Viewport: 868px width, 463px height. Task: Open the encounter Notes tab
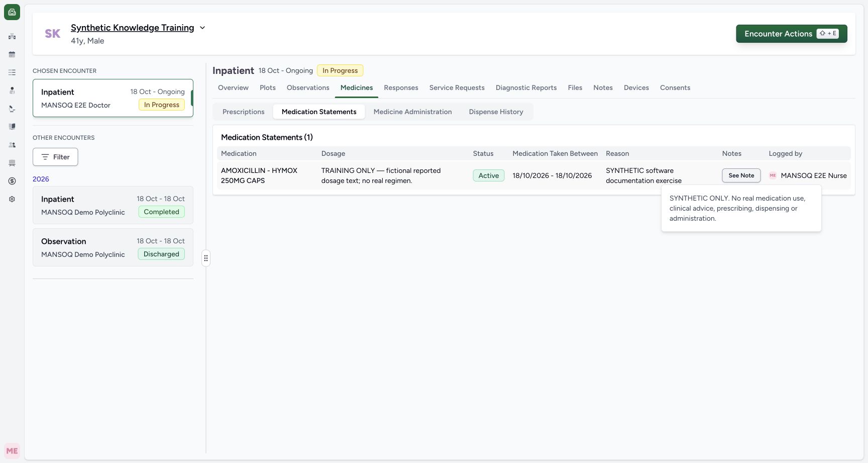[x=603, y=87]
